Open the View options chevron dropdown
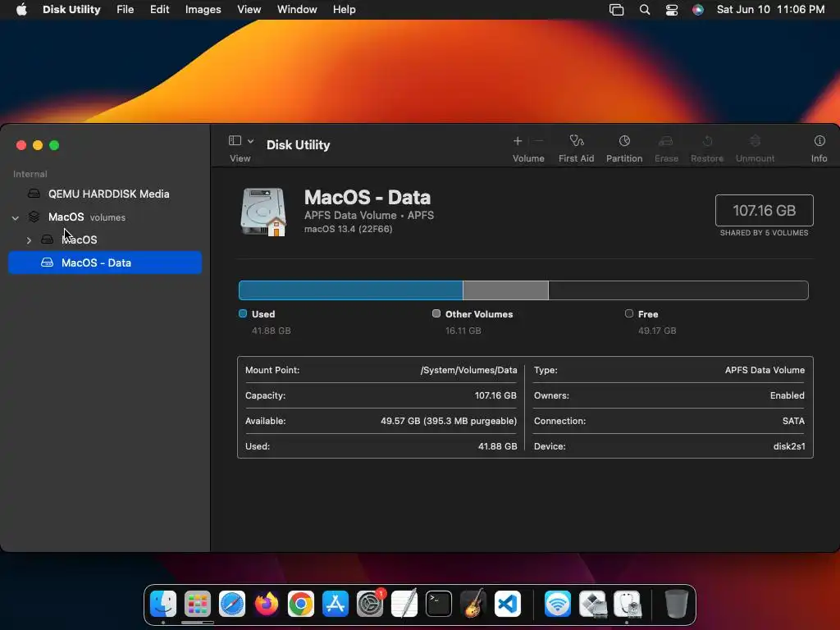Screen dimensions: 840x630 click(x=250, y=141)
